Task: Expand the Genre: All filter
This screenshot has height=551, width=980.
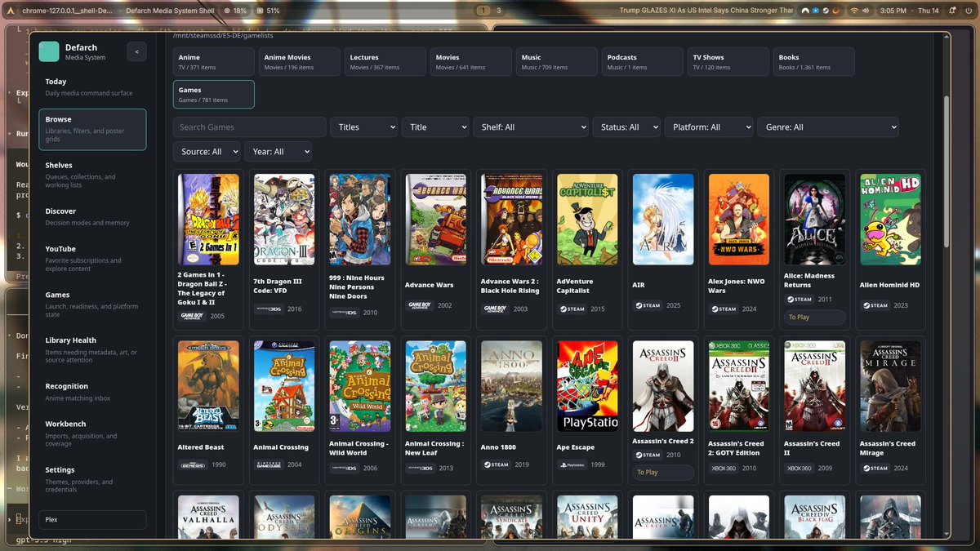Action: pos(828,127)
